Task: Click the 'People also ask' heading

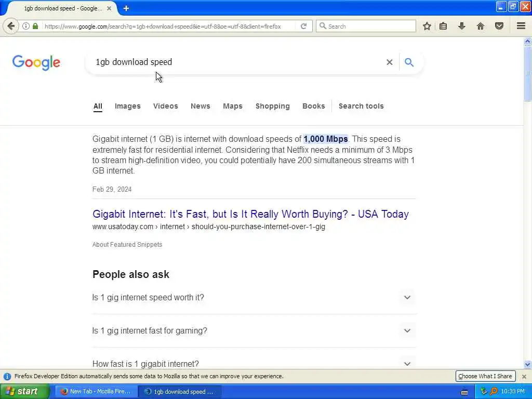Action: [131, 274]
